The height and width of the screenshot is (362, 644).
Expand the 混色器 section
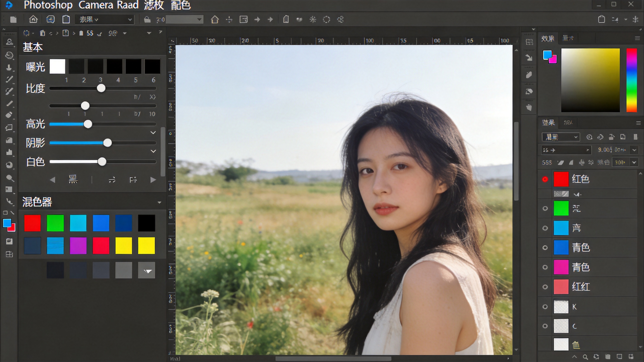tap(159, 202)
